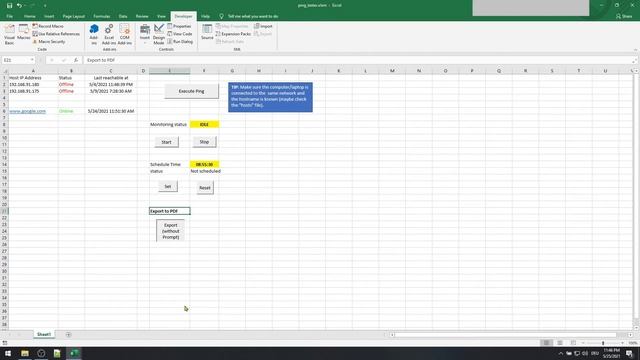Open COM Add-ins dialog

pyautogui.click(x=124, y=34)
